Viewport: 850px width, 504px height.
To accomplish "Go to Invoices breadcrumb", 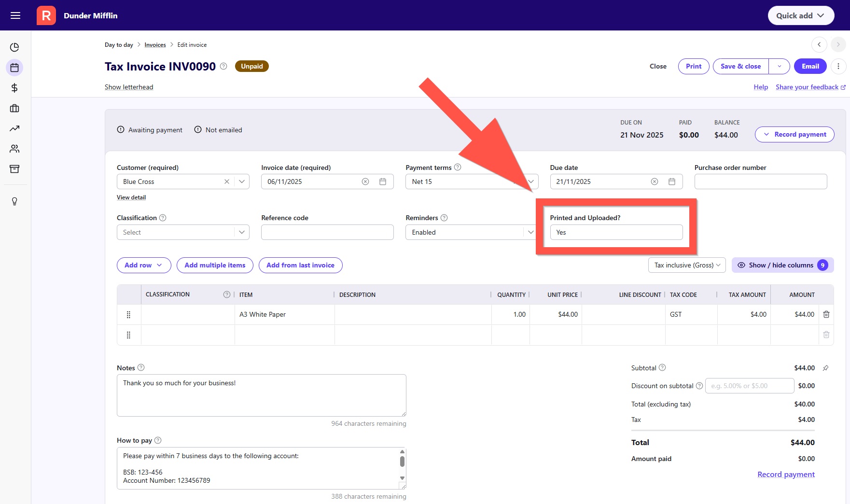I will (155, 45).
